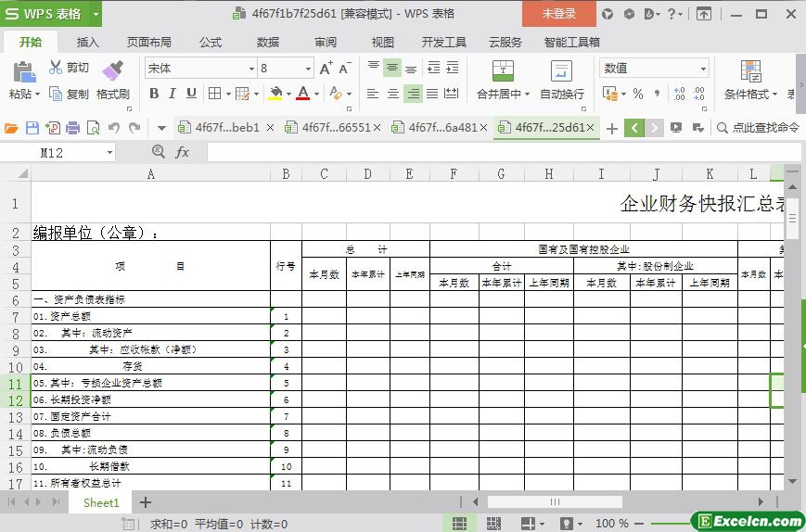Click the insert function fx icon

click(x=182, y=152)
